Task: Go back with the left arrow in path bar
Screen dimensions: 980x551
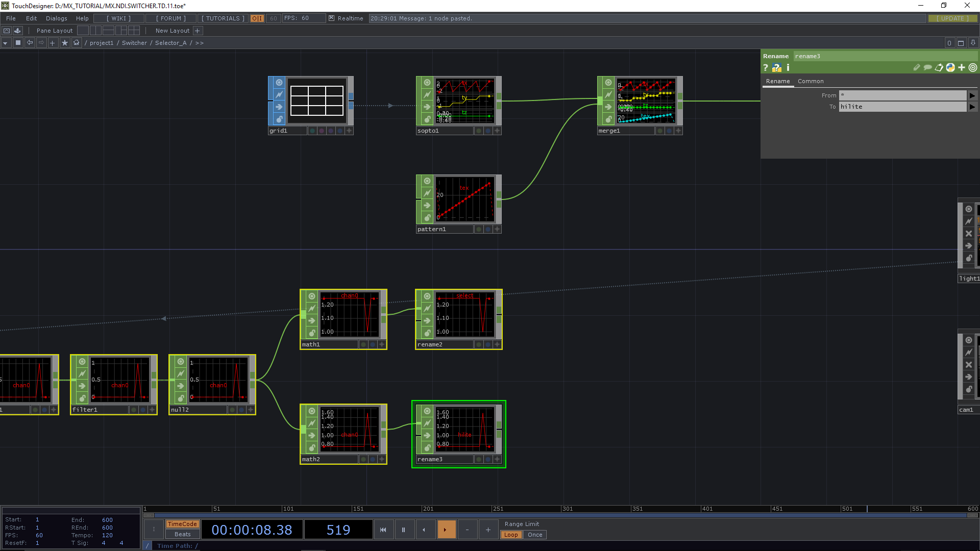Action: coord(30,43)
